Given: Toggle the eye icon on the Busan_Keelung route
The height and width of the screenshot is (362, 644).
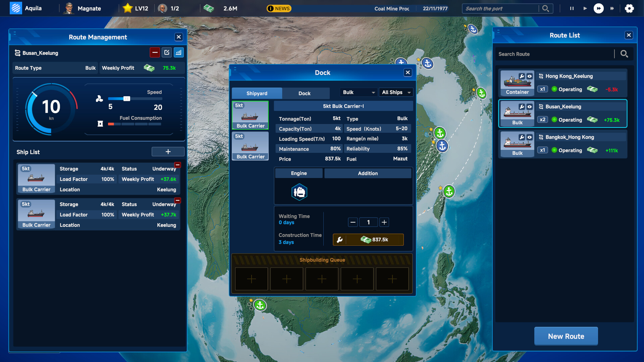Looking at the screenshot, I should click(530, 107).
